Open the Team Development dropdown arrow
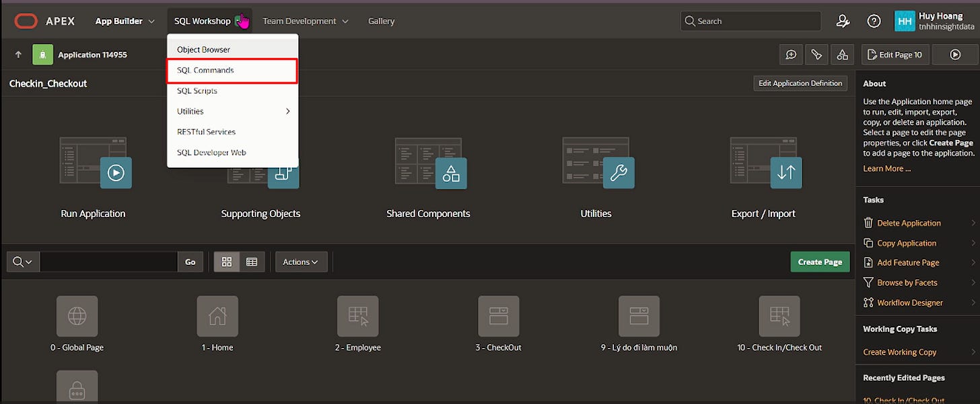980x404 pixels. [x=345, y=22]
